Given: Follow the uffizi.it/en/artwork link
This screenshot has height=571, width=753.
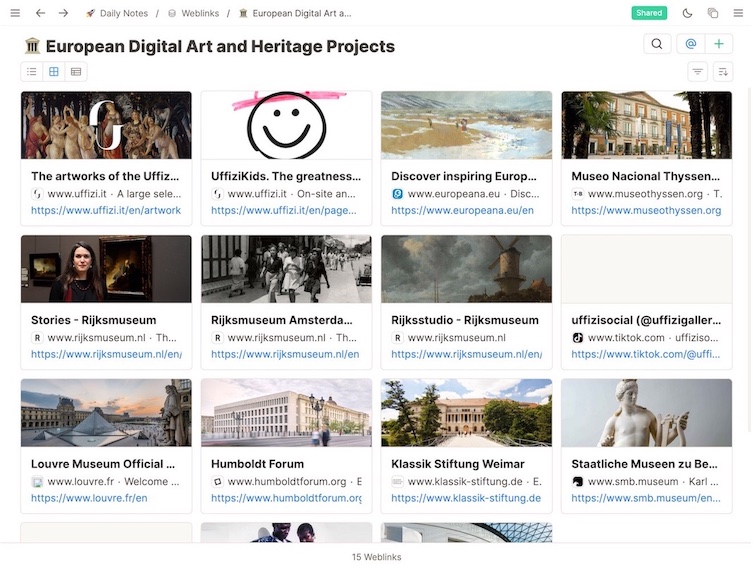Looking at the screenshot, I should 106,210.
